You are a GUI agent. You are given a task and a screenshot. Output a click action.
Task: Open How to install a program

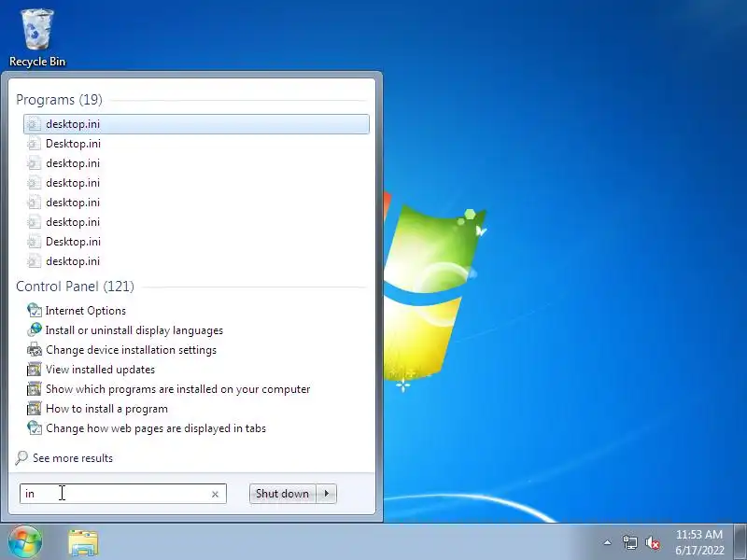[97, 408]
